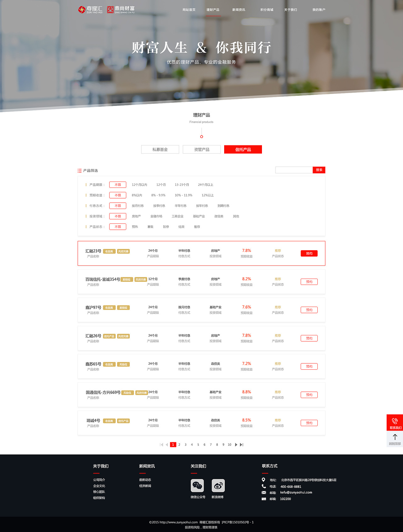This screenshot has height=532, width=403.
Task: Select the 信托产品 tab
Action: click(243, 149)
